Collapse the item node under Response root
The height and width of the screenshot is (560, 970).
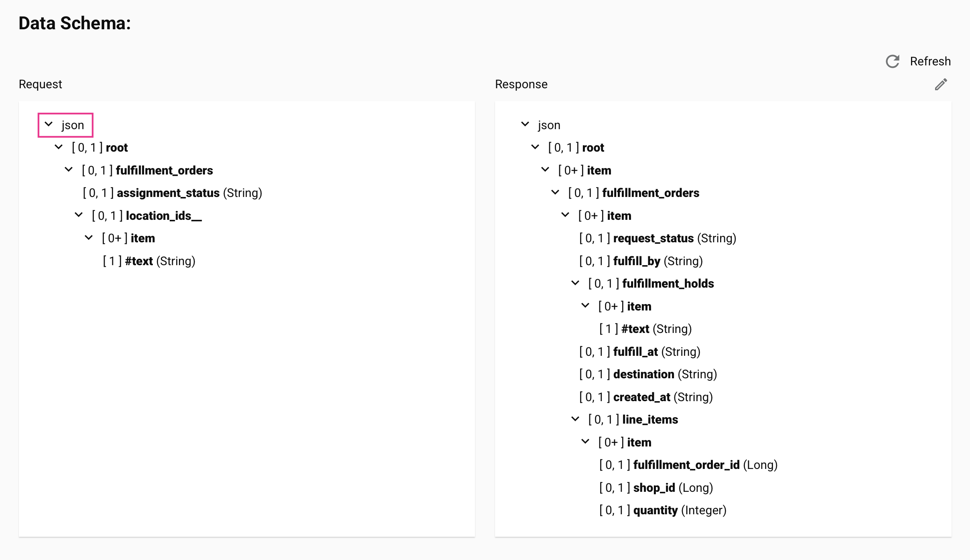point(545,170)
